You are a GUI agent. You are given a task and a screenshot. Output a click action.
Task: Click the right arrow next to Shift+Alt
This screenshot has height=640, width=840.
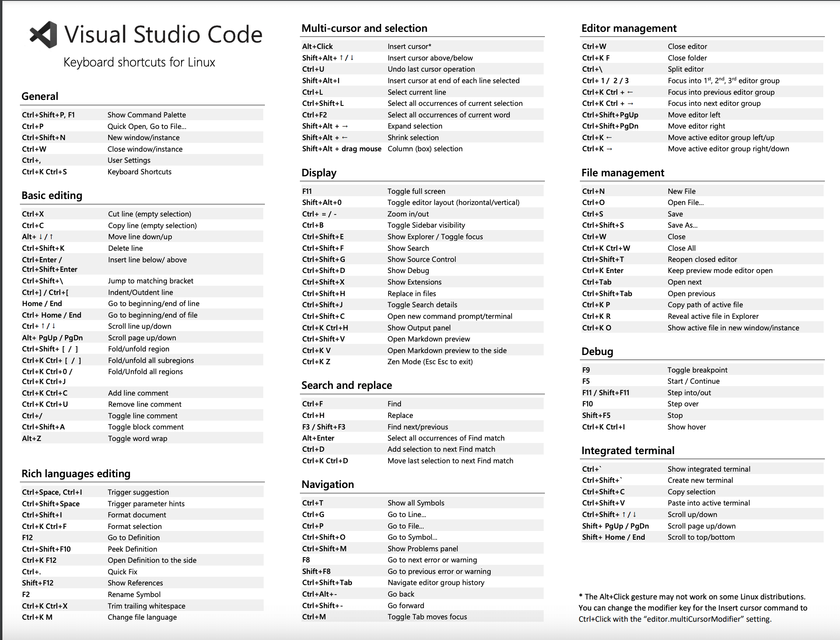(345, 126)
